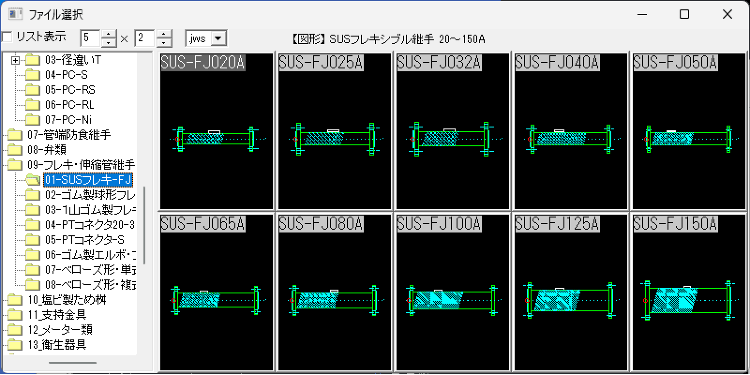
Task: Select the 01-SUSフレキ-FJ folder
Action: (88, 180)
